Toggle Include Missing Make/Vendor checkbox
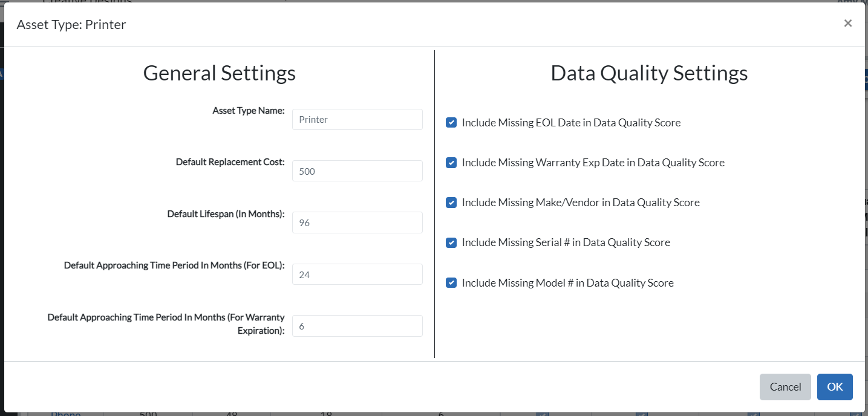This screenshot has width=868, height=416. click(x=451, y=202)
